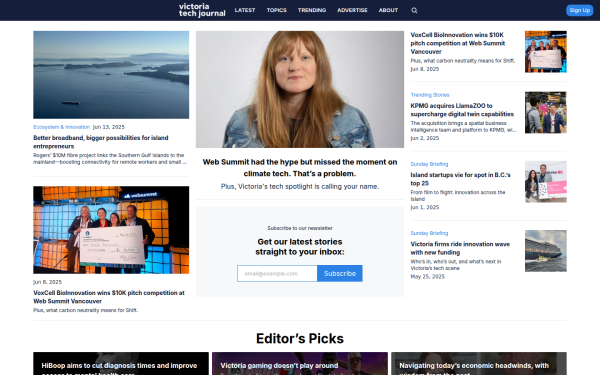
Task: Focus the newsletter email input field
Action: click(277, 274)
